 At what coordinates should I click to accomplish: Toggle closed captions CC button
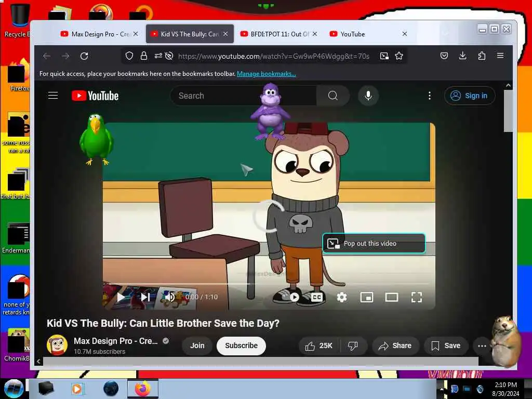[x=316, y=297]
